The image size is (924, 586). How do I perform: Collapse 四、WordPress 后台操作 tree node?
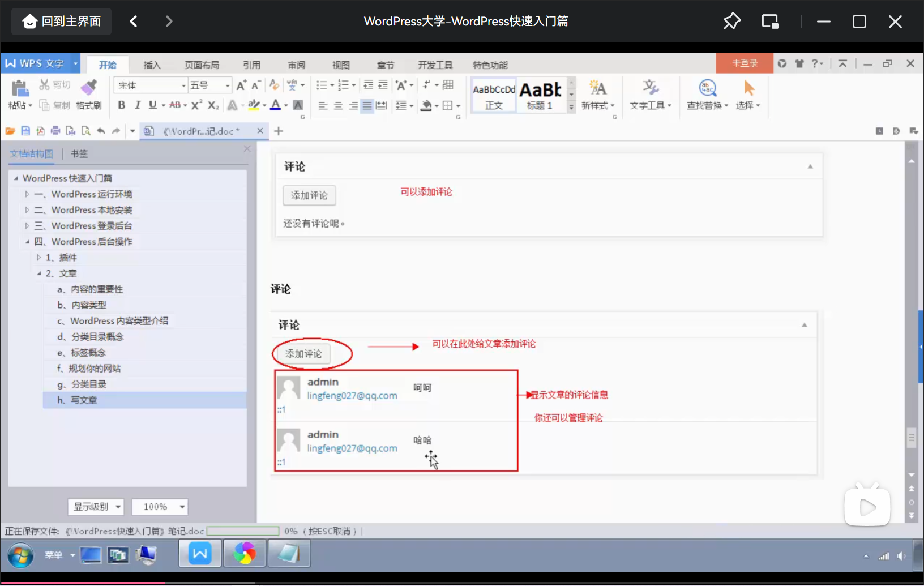[x=27, y=242]
